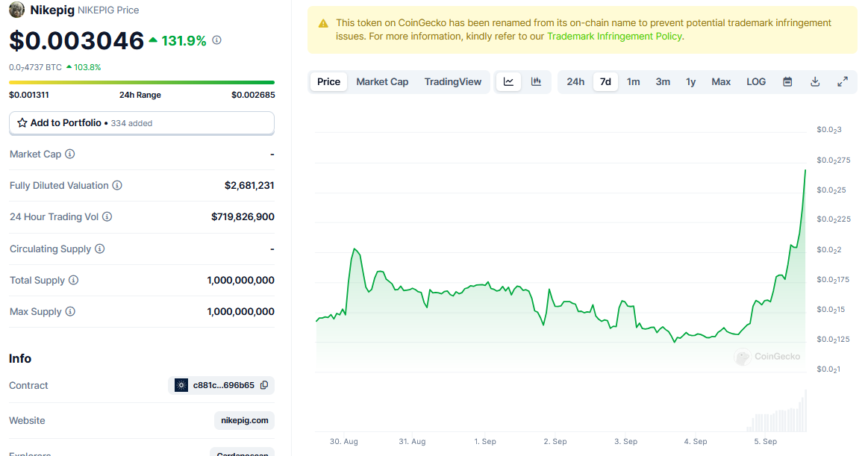The height and width of the screenshot is (456, 868).
Task: Click the star icon in Add to Portfolio
Action: click(22, 123)
